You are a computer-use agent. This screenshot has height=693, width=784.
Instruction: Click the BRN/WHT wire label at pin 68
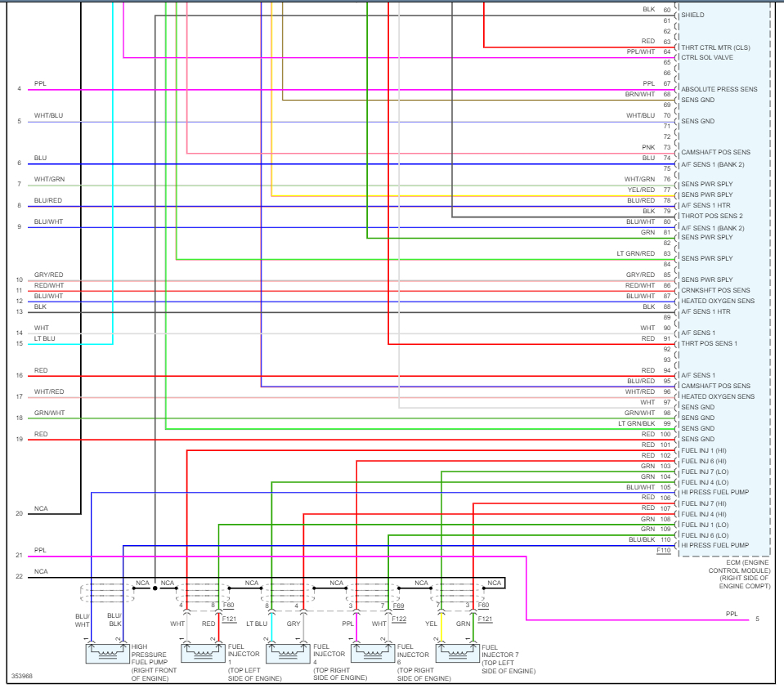tap(639, 94)
